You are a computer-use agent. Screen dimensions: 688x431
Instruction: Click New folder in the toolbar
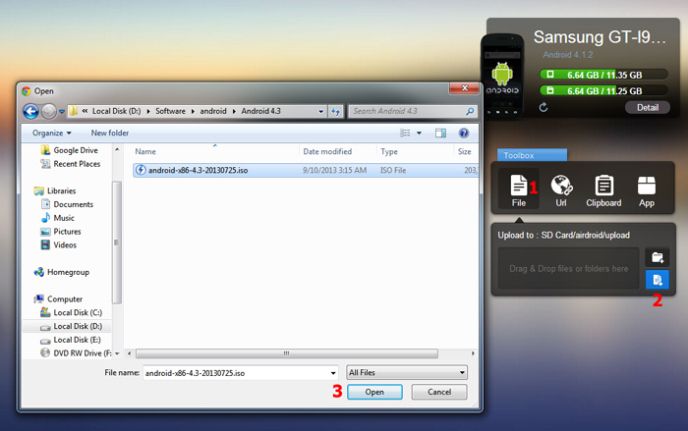[110, 132]
